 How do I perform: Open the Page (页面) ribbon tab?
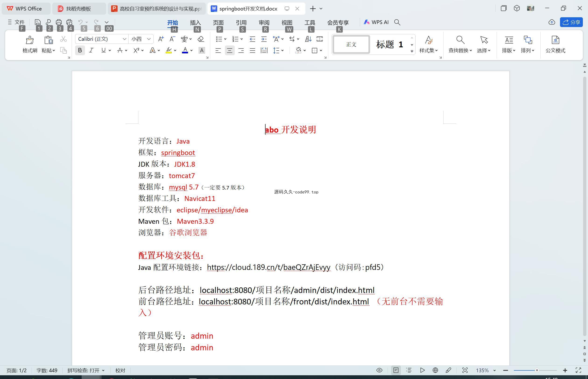(218, 22)
